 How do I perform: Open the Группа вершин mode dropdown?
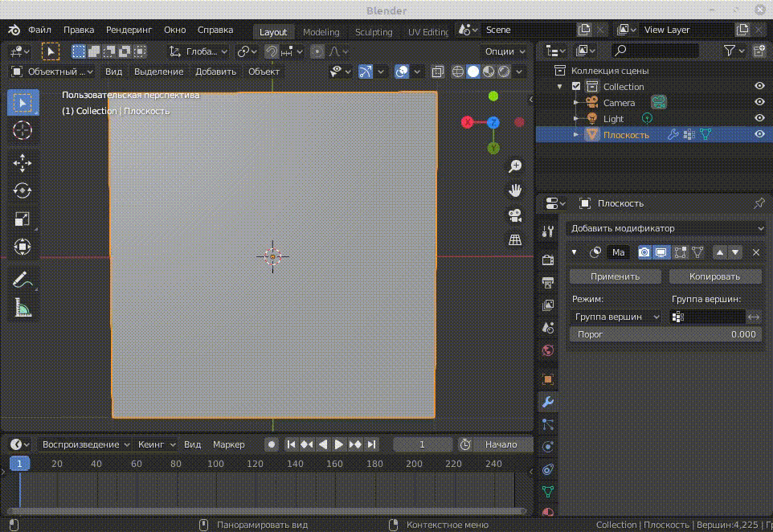616,317
